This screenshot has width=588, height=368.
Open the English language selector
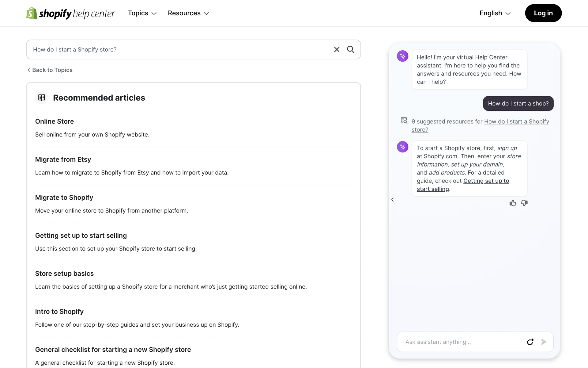point(495,13)
